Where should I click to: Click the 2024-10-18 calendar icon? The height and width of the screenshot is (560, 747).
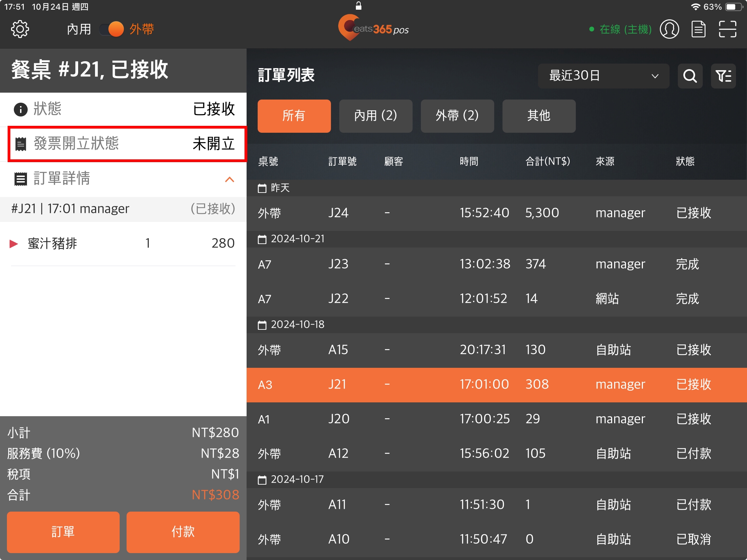click(262, 325)
